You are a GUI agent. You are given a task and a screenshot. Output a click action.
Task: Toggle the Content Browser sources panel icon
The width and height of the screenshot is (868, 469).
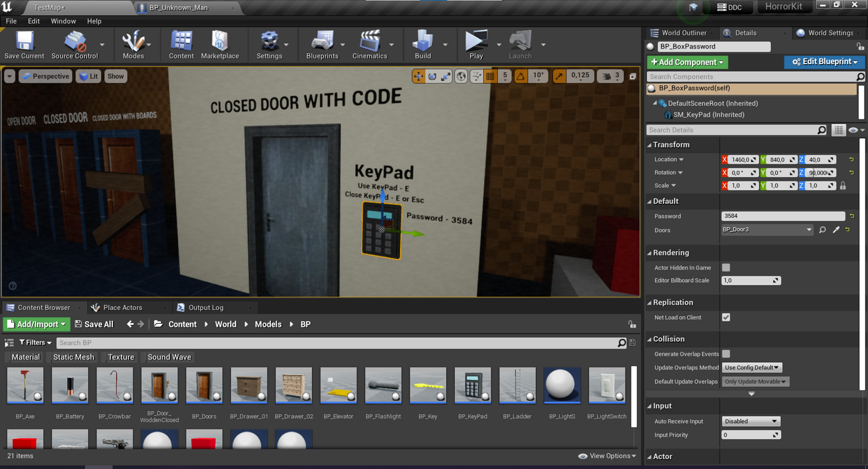(9, 343)
